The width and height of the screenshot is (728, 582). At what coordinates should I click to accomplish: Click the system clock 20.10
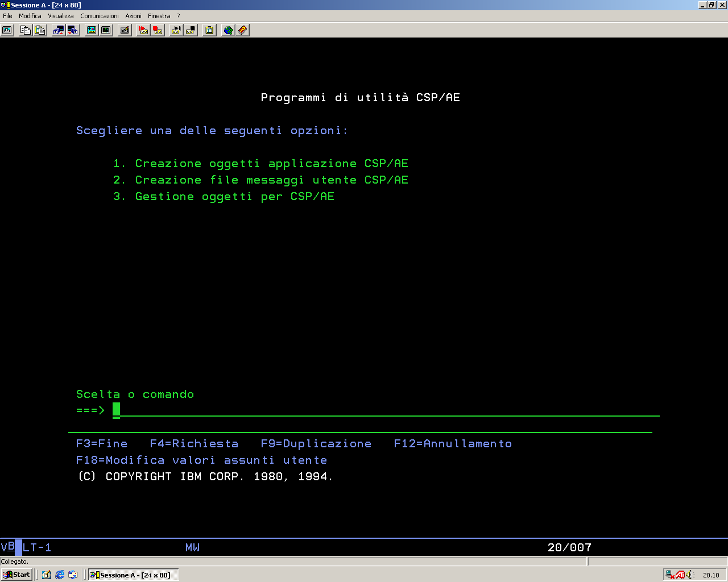point(711,575)
